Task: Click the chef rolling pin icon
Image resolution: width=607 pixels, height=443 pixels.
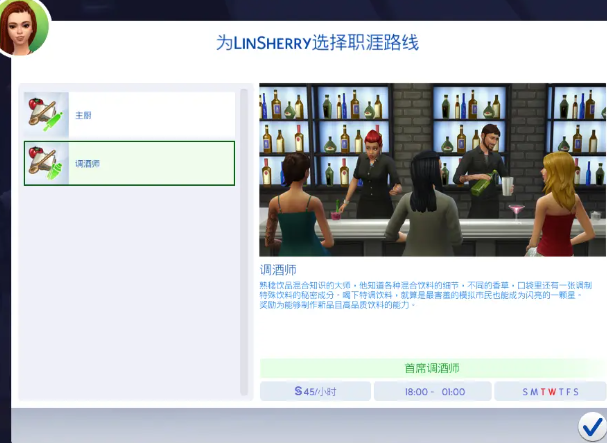Action: (46, 115)
